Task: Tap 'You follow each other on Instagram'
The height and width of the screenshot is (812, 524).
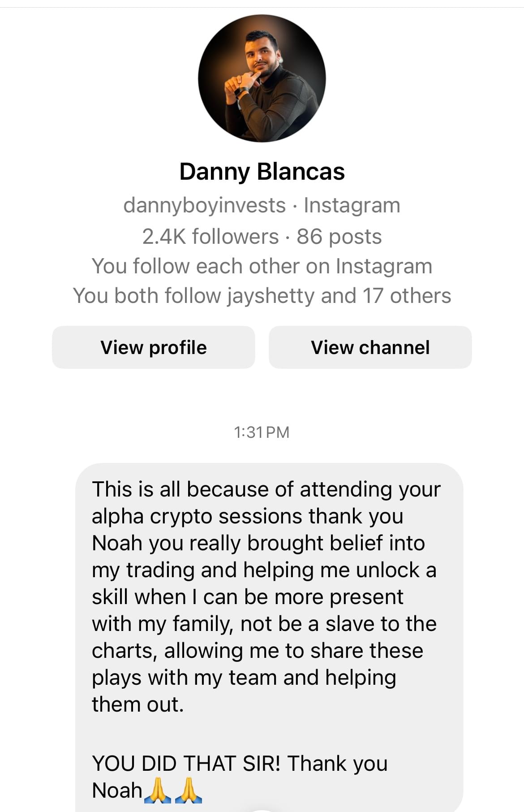Action: (x=262, y=266)
